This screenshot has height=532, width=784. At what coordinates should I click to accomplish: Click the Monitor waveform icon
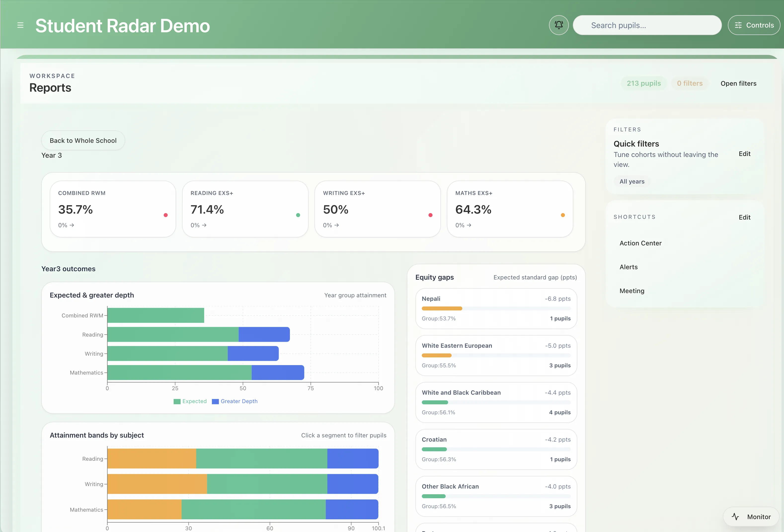pos(736,517)
